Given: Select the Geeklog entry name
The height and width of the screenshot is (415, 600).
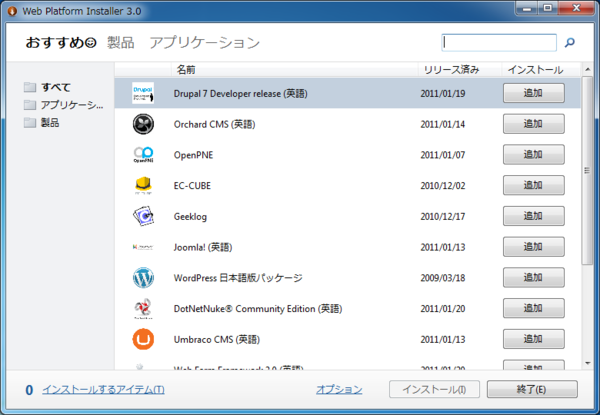Looking at the screenshot, I should pyautogui.click(x=190, y=216).
